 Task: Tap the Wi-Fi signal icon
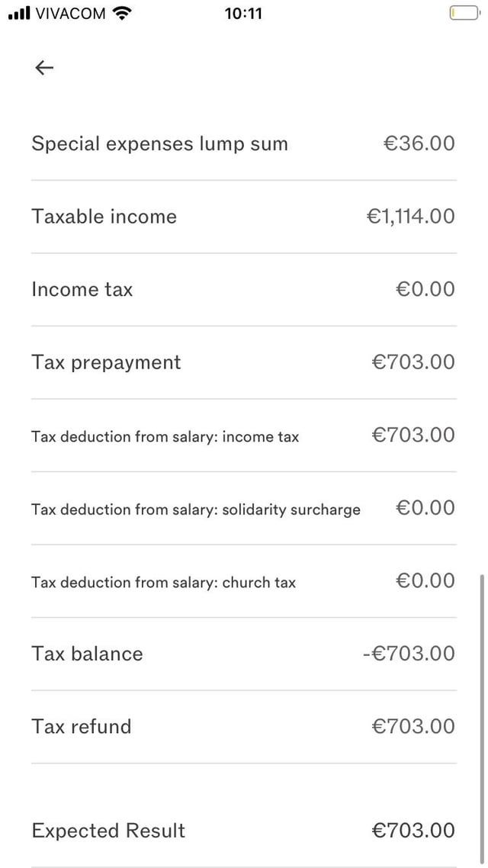click(x=122, y=13)
